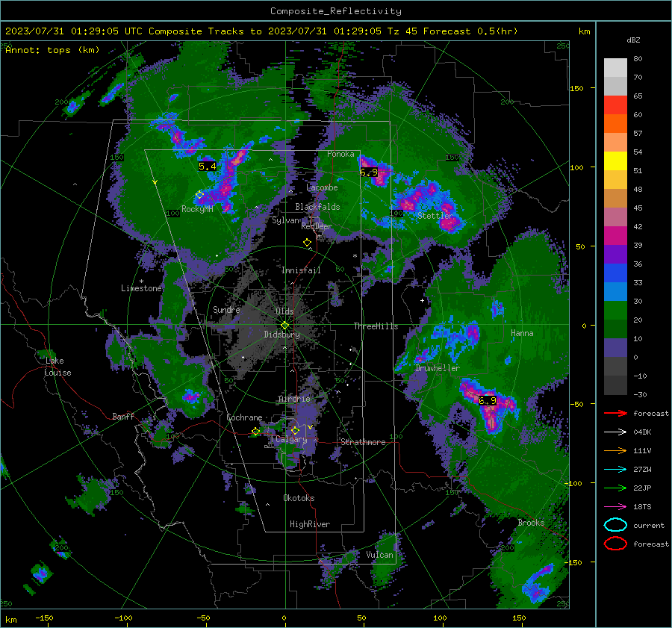Select the yellow diamond marker at Didsbury
The image size is (672, 628).
click(284, 325)
